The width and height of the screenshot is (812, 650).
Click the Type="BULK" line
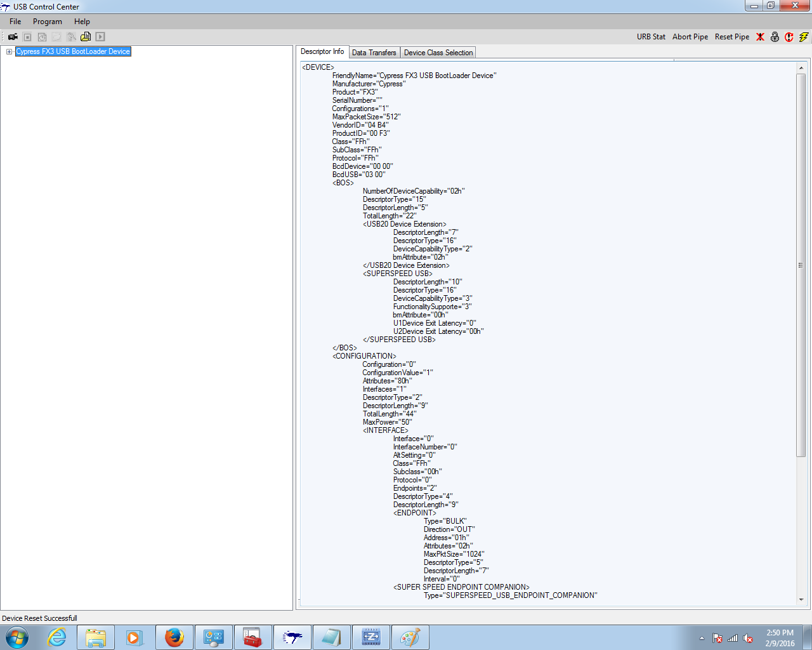[445, 521]
